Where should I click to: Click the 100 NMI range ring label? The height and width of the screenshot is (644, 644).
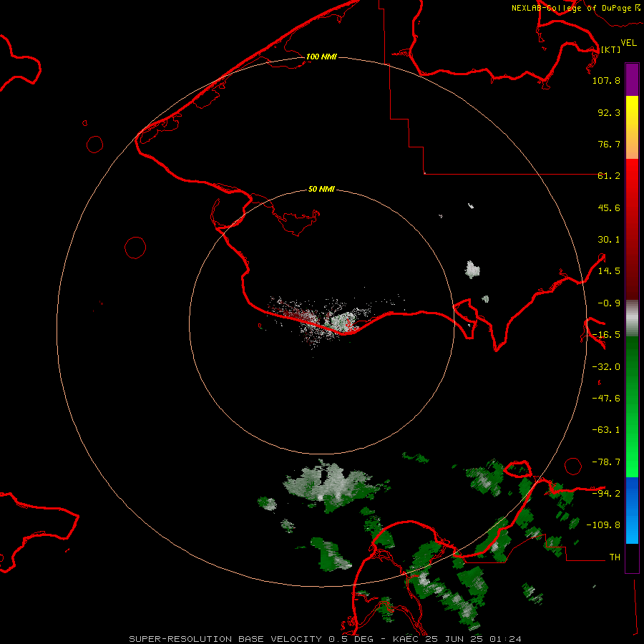[321, 57]
